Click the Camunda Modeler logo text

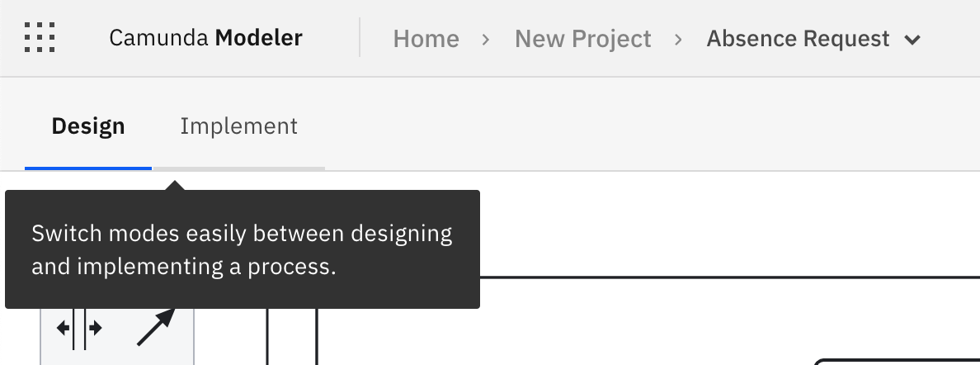click(205, 38)
